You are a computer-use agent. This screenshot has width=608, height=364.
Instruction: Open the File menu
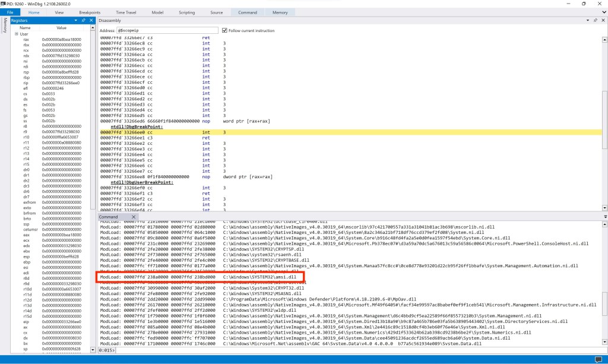click(10, 12)
